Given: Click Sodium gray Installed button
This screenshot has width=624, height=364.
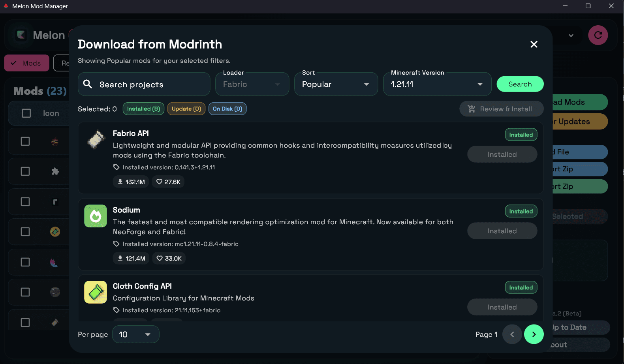Looking at the screenshot, I should [x=502, y=231].
